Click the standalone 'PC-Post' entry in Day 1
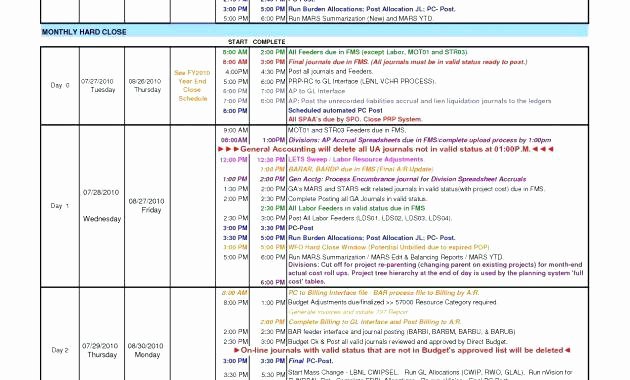 click(x=301, y=228)
